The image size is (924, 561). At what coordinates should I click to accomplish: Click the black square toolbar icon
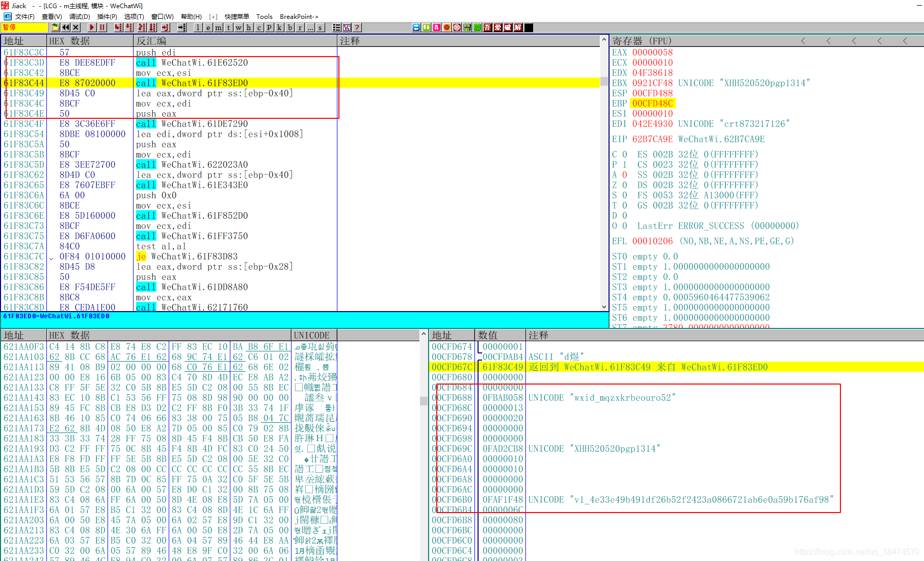[x=529, y=28]
